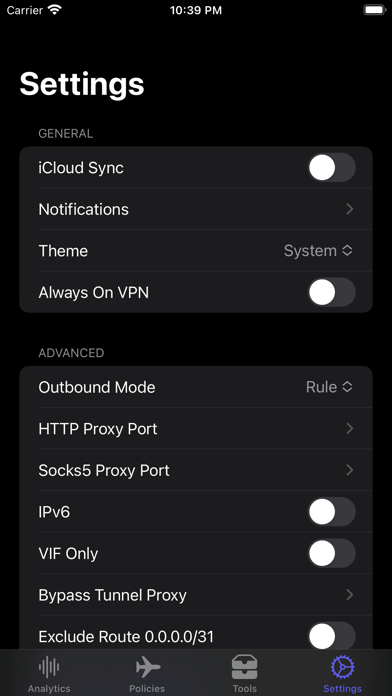This screenshot has height=696, width=392.
Task: Turn on Always On VPN
Action: 332,292
